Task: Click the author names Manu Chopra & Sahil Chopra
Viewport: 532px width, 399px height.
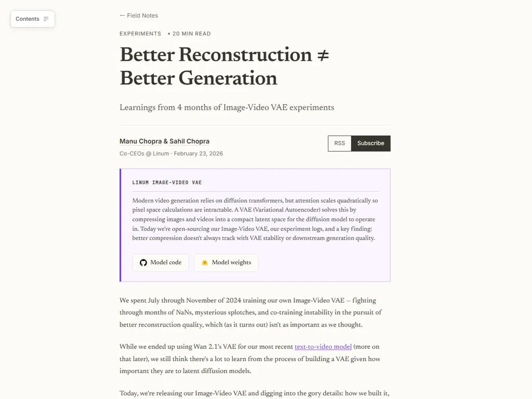Action: [164, 141]
